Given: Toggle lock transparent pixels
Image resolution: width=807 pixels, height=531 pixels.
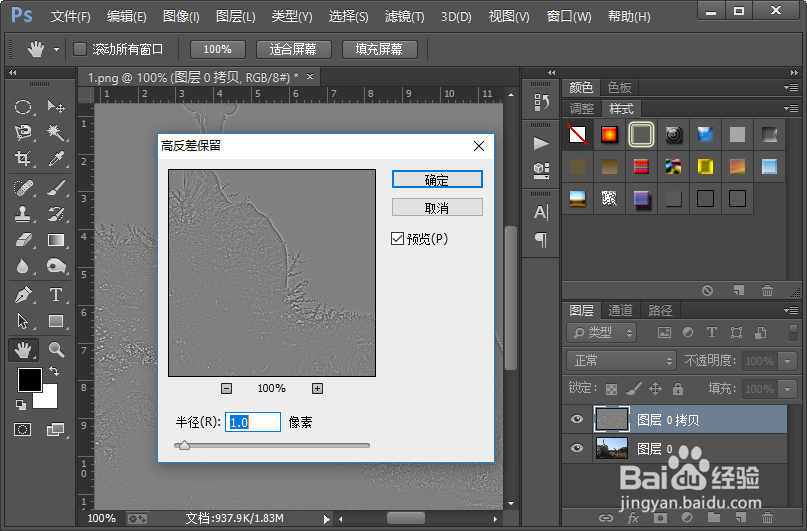Looking at the screenshot, I should tap(611, 389).
